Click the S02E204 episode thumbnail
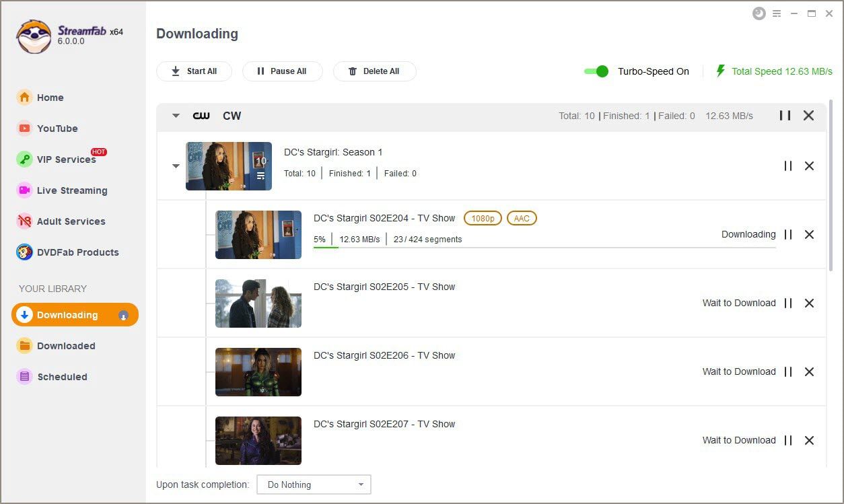 [258, 235]
